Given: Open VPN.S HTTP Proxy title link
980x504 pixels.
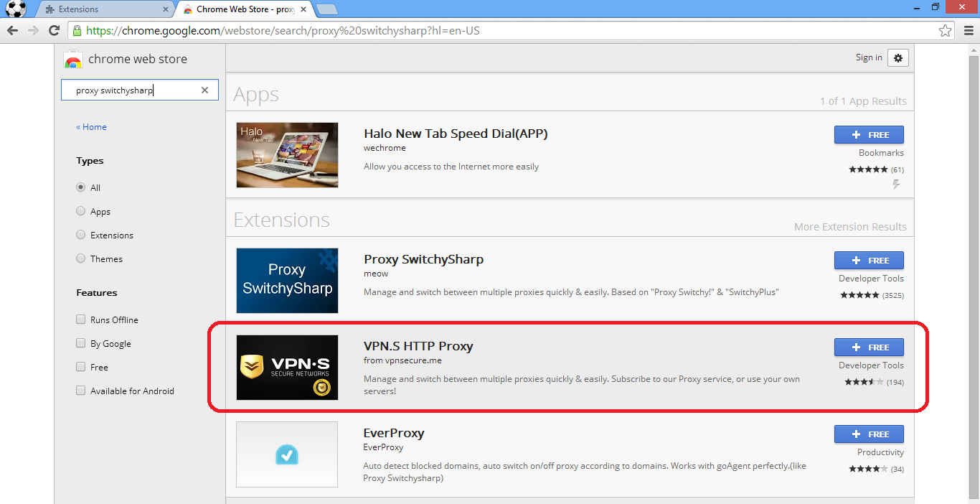Looking at the screenshot, I should pos(418,346).
